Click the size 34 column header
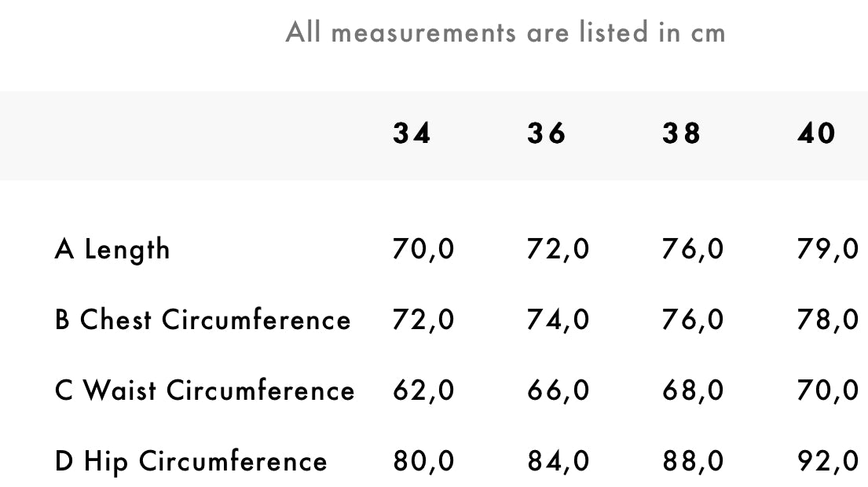Image resolution: width=868 pixels, height=487 pixels. [x=412, y=134]
